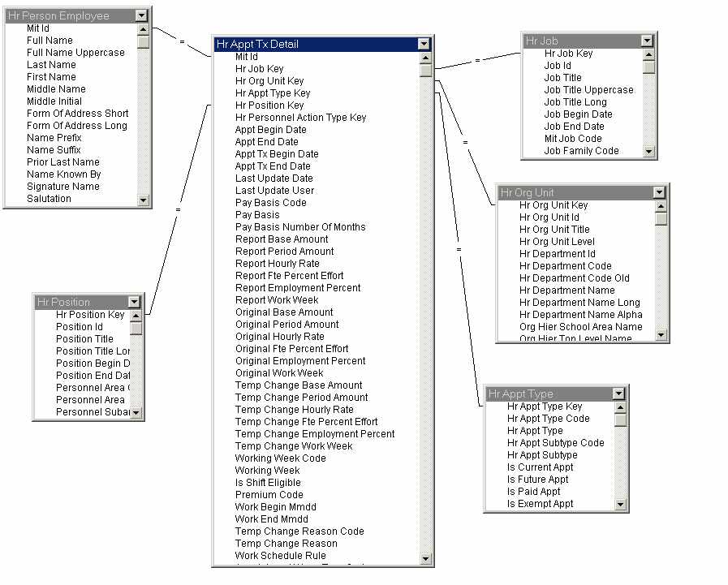Click the join symbol on Hr Position link

tap(178, 210)
